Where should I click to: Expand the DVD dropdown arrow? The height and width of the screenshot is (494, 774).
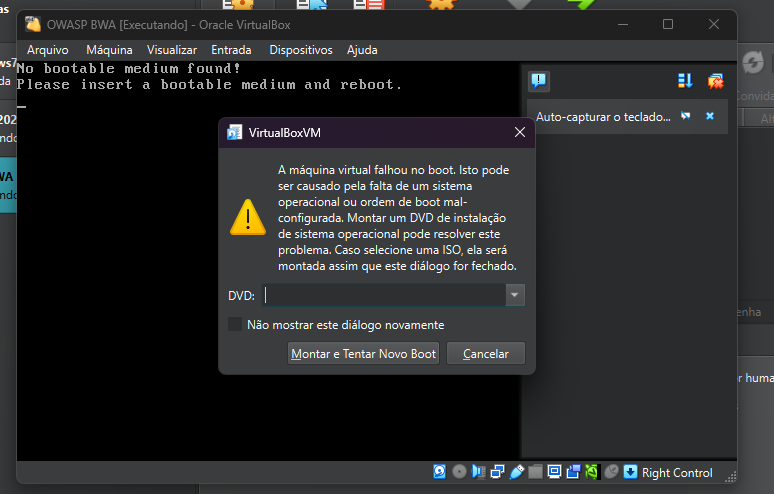tap(514, 295)
